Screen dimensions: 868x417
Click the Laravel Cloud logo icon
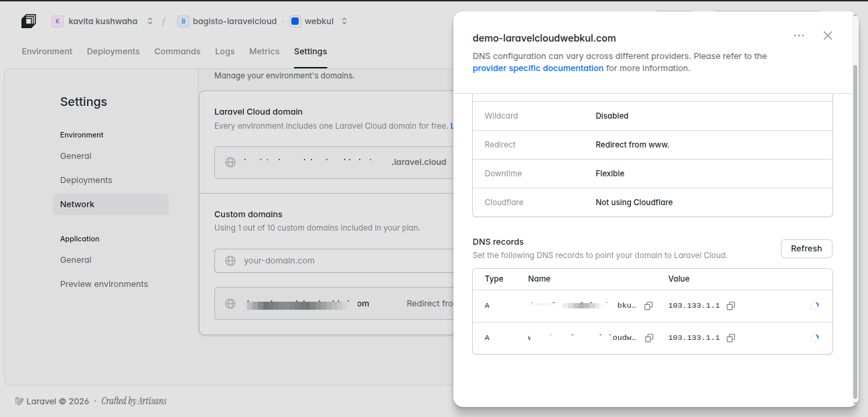pyautogui.click(x=28, y=21)
